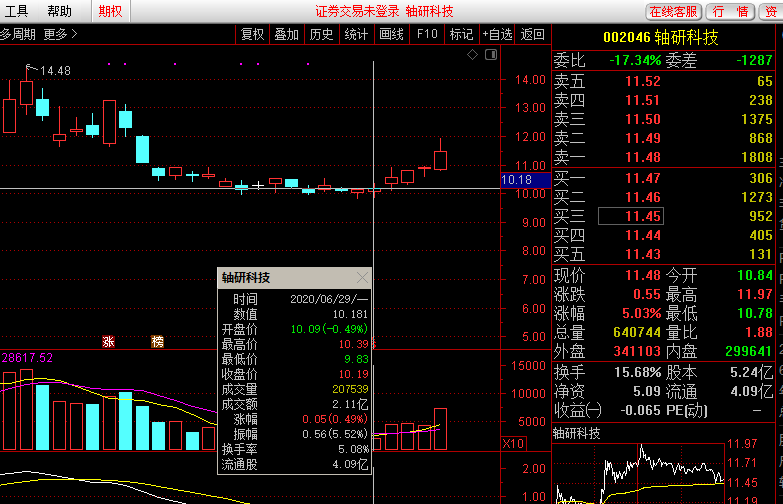Click 内盘 value 299641

tap(749, 351)
